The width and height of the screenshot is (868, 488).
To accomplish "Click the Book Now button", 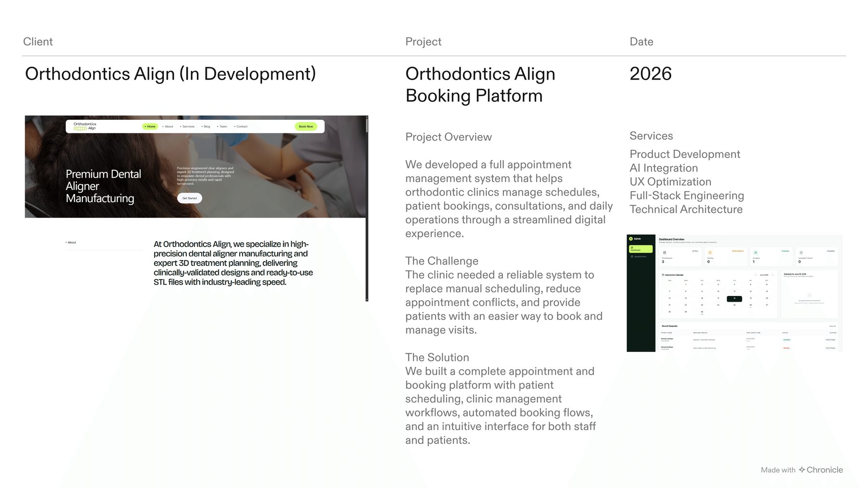I will [306, 126].
